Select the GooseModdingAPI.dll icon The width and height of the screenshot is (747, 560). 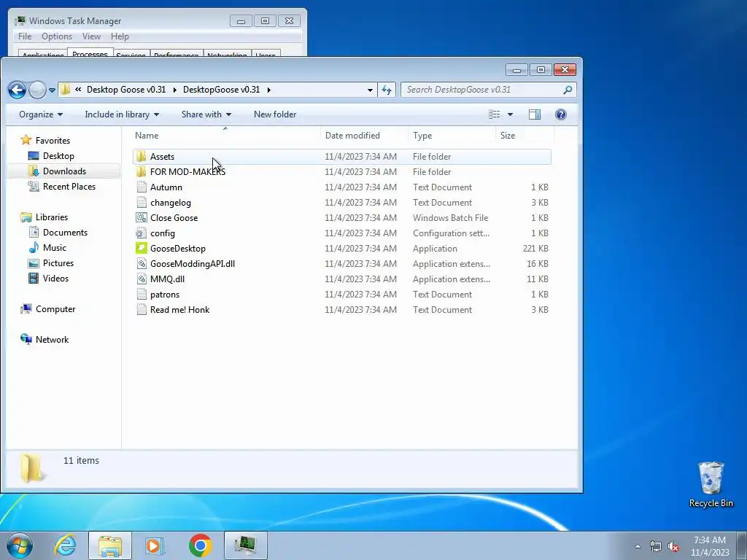142,263
